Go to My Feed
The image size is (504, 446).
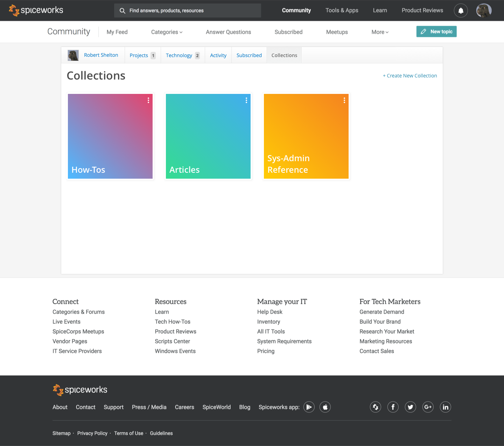pyautogui.click(x=117, y=32)
